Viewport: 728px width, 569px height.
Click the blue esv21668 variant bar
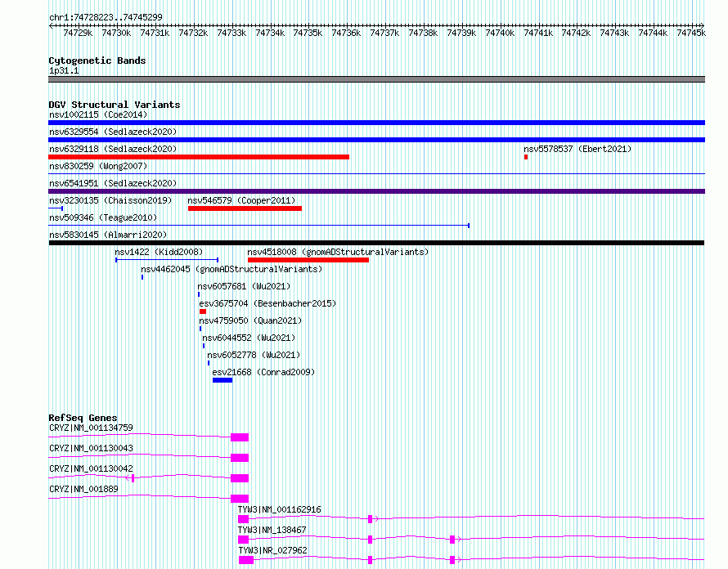[x=222, y=380]
